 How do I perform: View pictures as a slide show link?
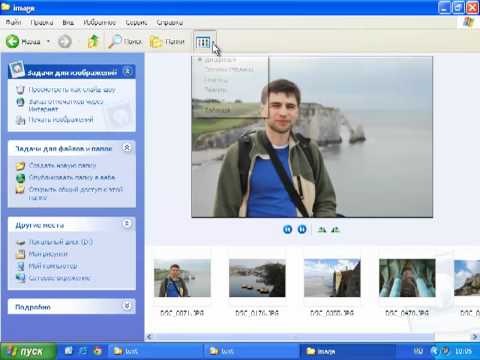(x=72, y=90)
